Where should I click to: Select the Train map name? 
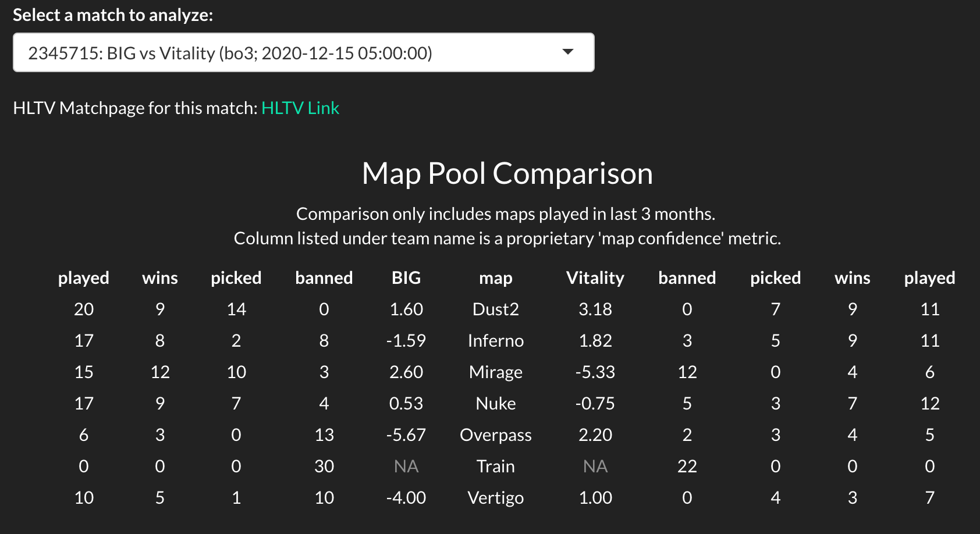[495, 467]
